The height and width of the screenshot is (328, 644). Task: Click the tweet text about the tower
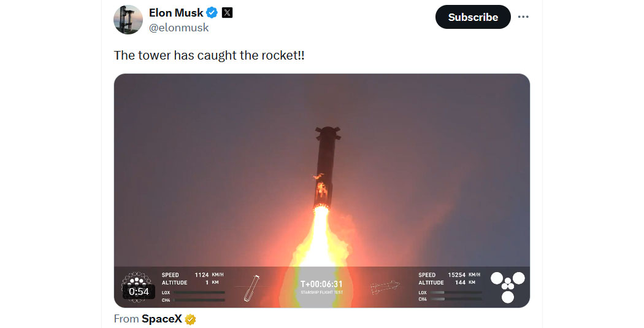[209, 55]
